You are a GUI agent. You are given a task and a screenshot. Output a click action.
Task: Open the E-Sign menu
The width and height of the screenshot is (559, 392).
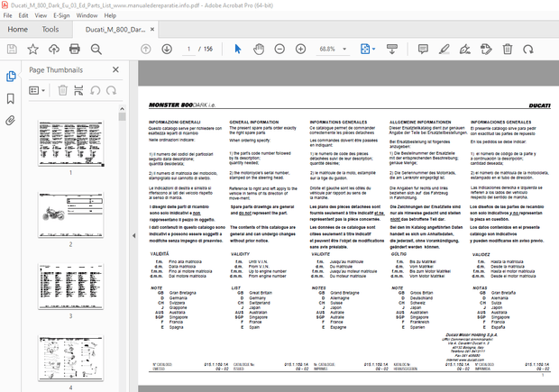61,15
